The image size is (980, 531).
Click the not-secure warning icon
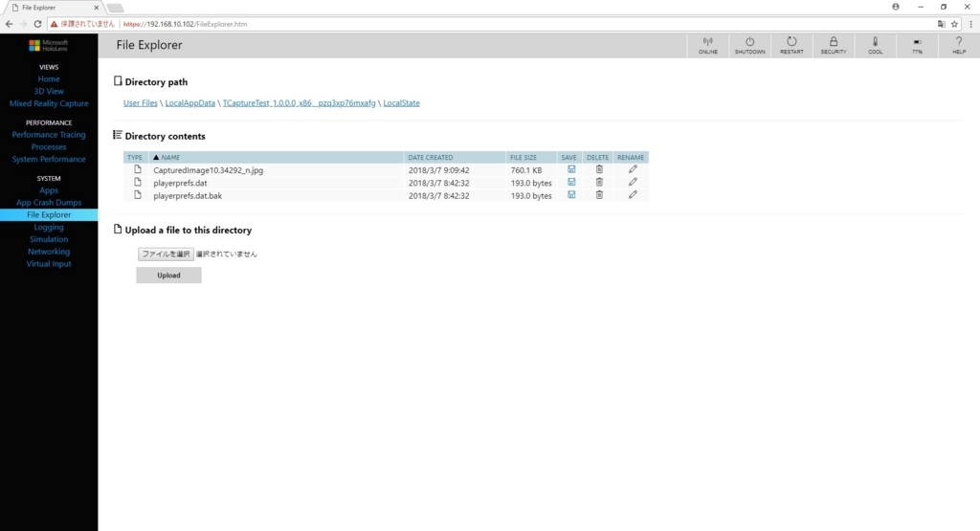[x=55, y=24]
